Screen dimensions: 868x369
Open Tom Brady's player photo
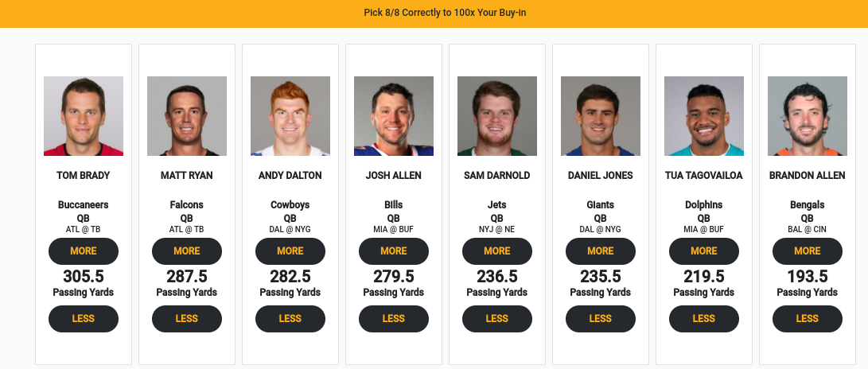84,116
